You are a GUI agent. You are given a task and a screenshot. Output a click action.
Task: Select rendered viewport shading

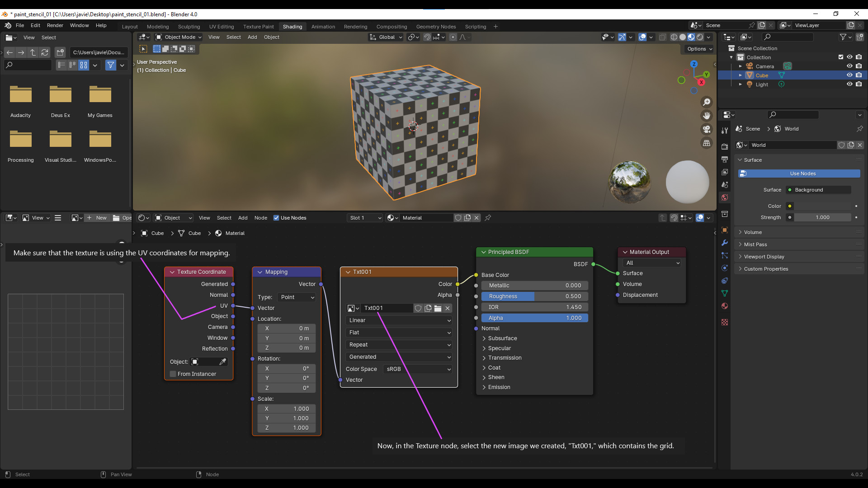(x=700, y=37)
